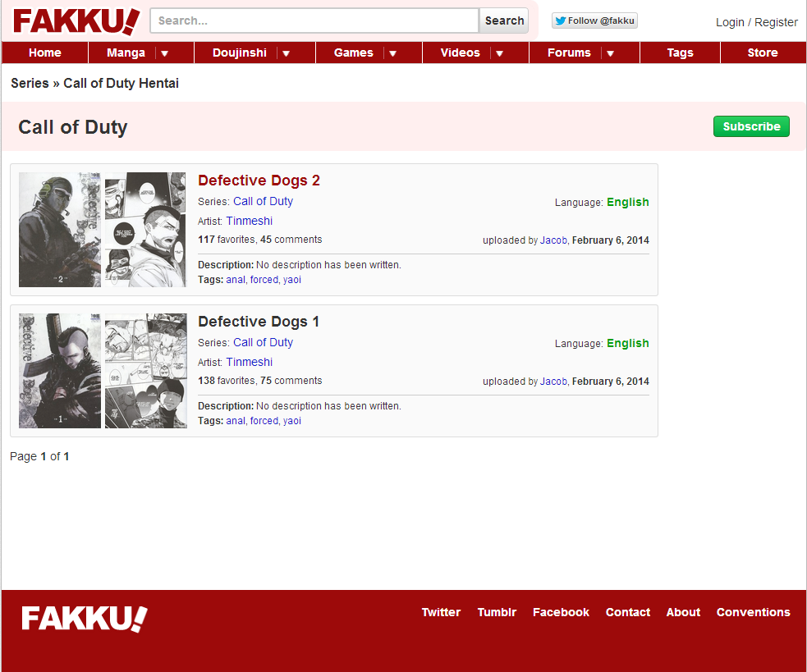
Task: Open the first entry's sample page thumbnail
Action: tap(145, 230)
